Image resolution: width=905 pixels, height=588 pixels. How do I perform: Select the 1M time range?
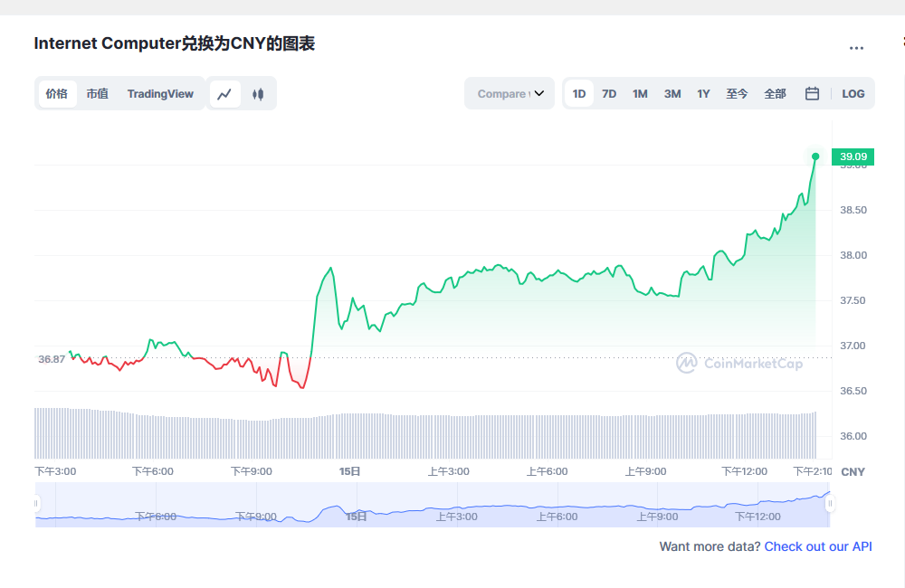click(x=640, y=93)
